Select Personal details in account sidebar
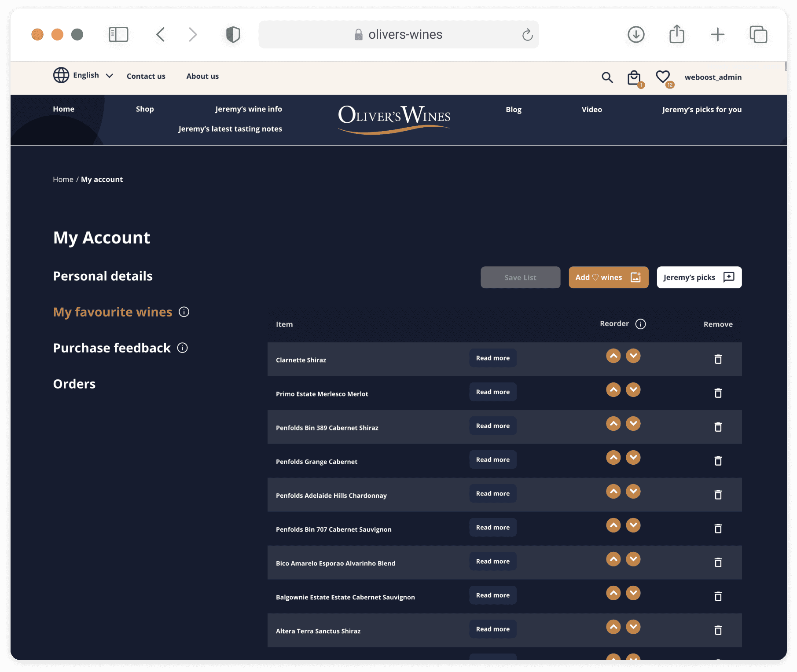This screenshot has width=797, height=672. 103,276
